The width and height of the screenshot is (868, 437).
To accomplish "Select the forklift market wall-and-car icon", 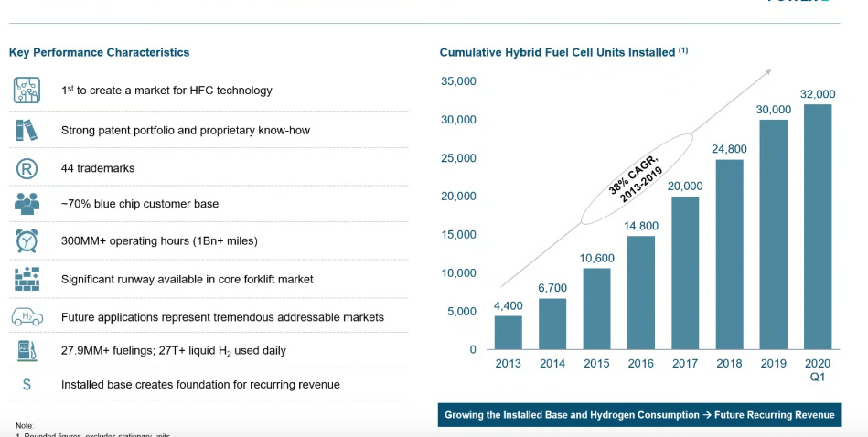I will point(27,279).
